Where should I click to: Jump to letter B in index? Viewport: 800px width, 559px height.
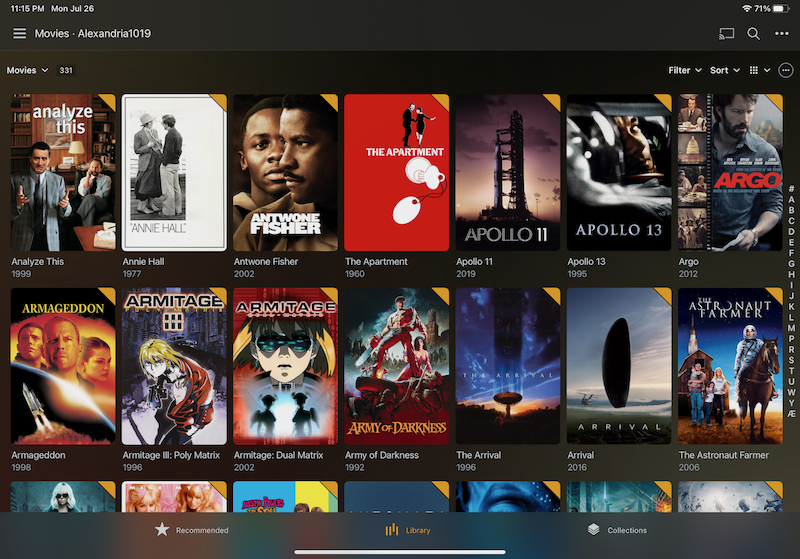click(x=791, y=210)
